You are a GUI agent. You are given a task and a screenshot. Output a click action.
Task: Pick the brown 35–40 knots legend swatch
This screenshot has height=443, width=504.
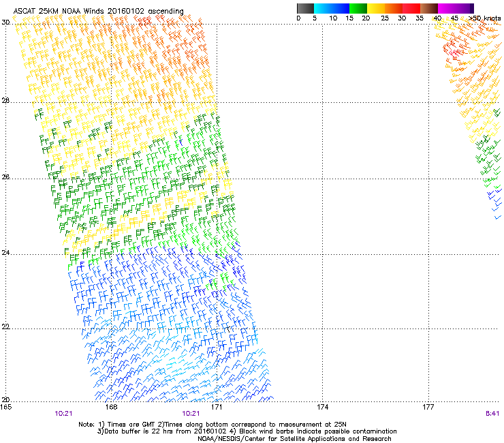[x=429, y=8]
